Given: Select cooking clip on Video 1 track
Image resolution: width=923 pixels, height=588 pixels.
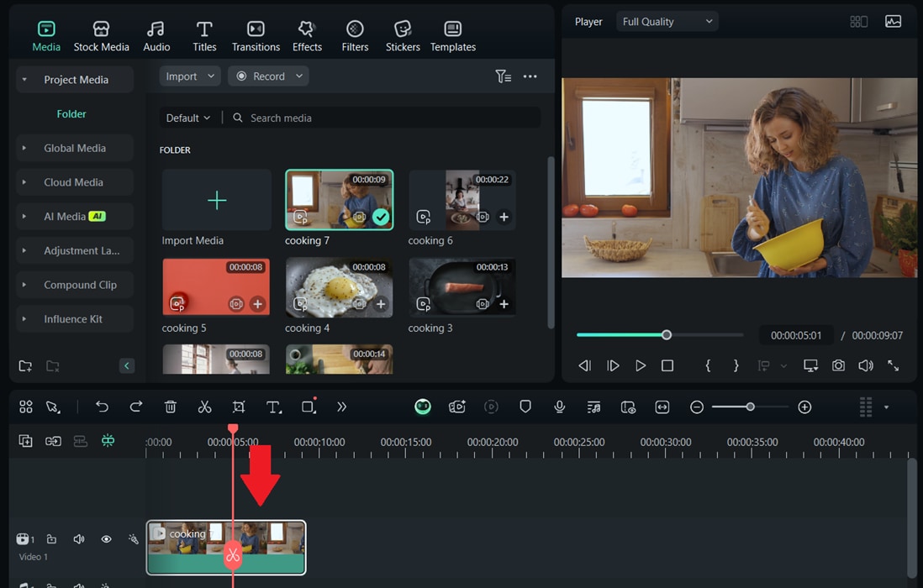Looking at the screenshot, I should click(226, 548).
